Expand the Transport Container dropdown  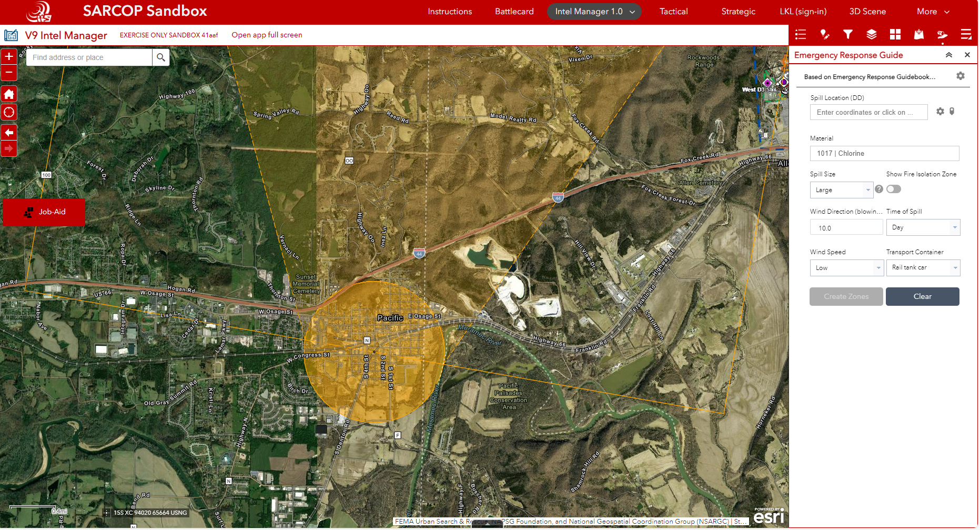[x=954, y=267]
